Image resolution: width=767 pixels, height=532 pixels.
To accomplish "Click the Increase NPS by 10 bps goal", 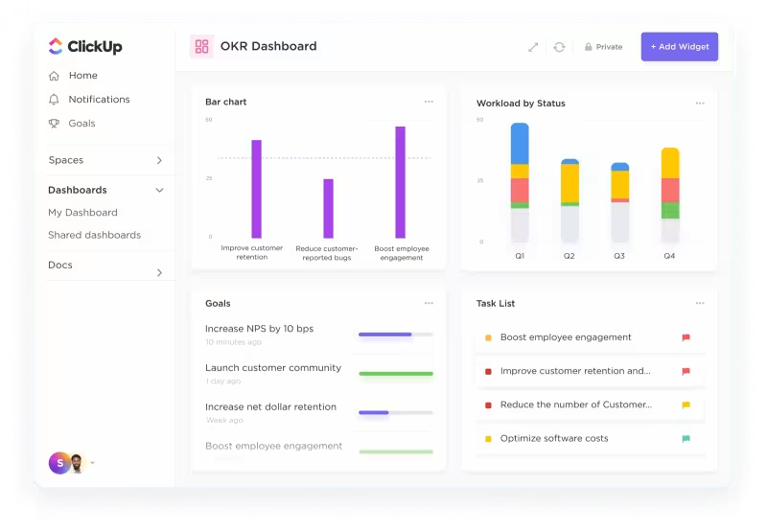I will click(x=259, y=329).
